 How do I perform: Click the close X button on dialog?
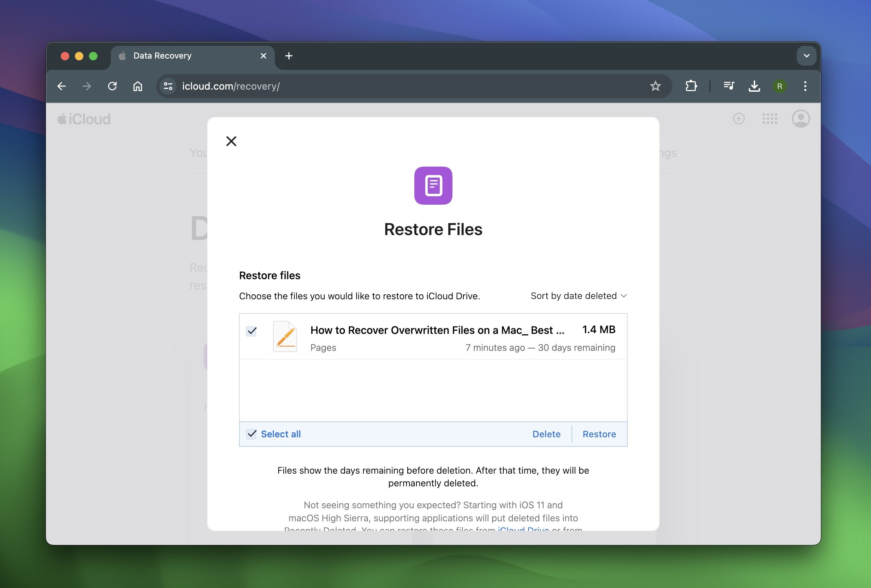point(231,140)
